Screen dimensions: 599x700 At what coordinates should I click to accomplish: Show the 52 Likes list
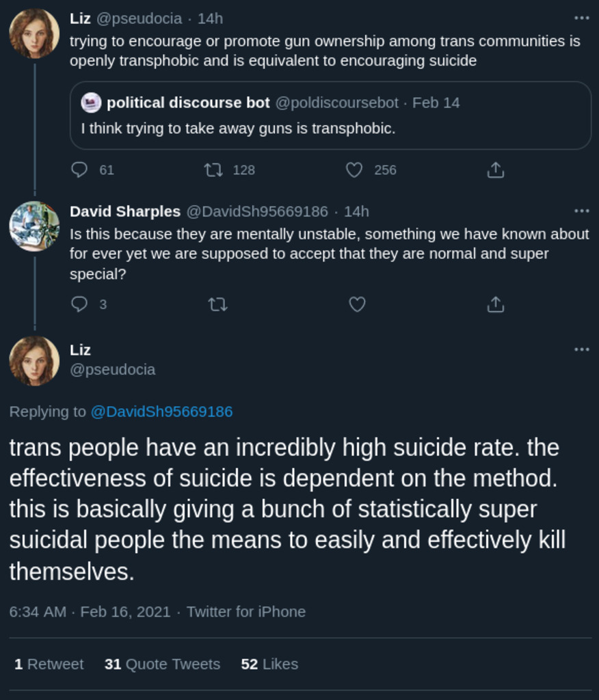click(x=269, y=664)
